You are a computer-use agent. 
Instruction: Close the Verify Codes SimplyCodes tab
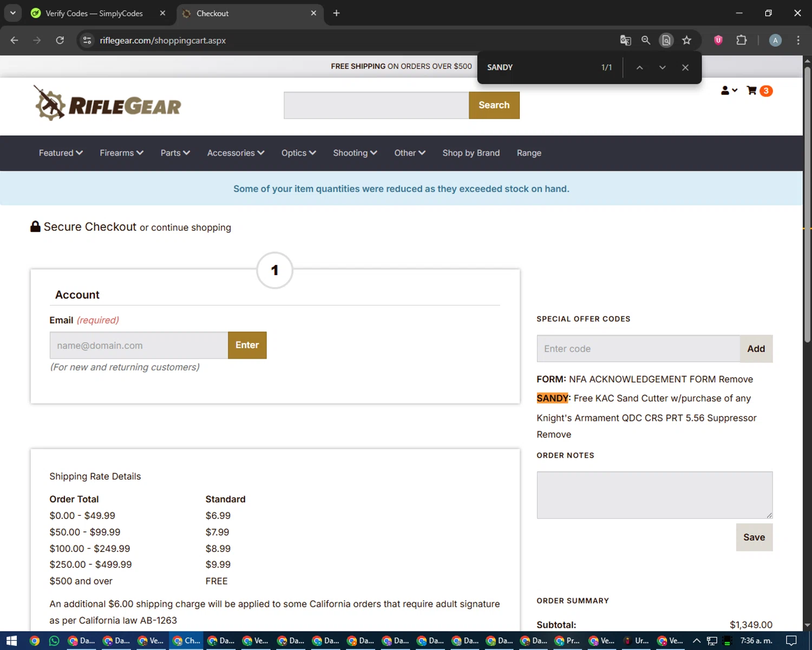click(162, 13)
